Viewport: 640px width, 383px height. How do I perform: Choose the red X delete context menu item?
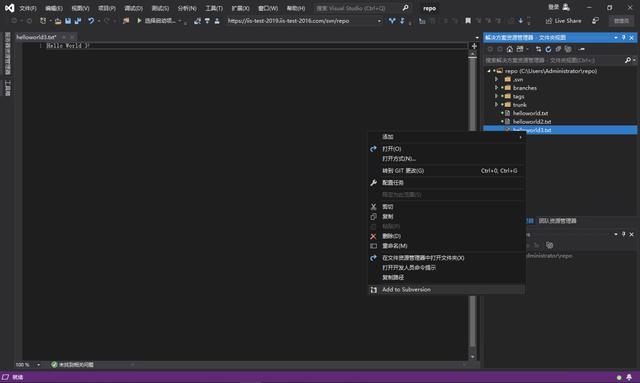(446, 236)
